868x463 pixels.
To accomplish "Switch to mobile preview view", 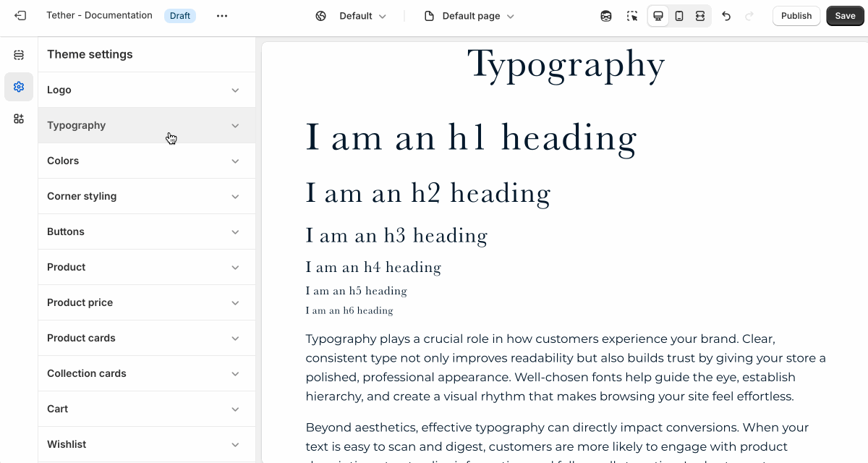I will pos(679,16).
